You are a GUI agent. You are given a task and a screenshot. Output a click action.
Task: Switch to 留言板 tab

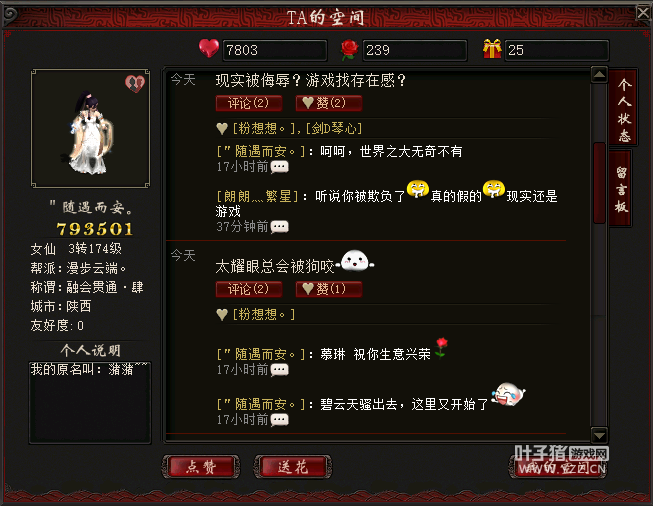[621, 189]
